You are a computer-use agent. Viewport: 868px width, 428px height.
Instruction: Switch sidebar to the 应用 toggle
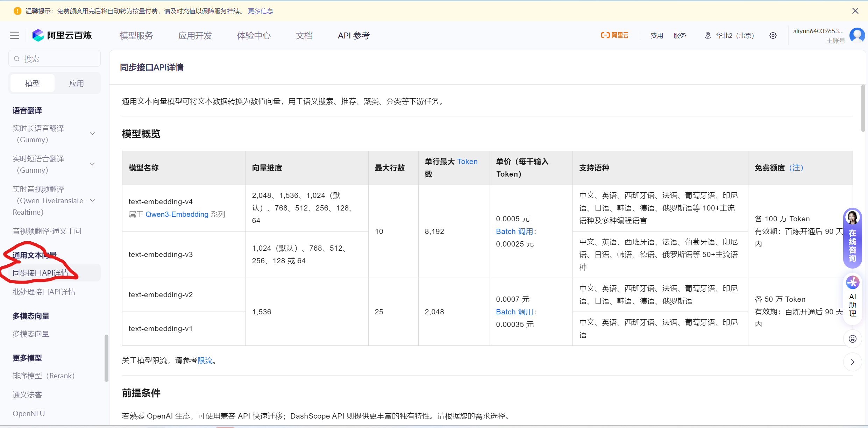[x=76, y=83]
